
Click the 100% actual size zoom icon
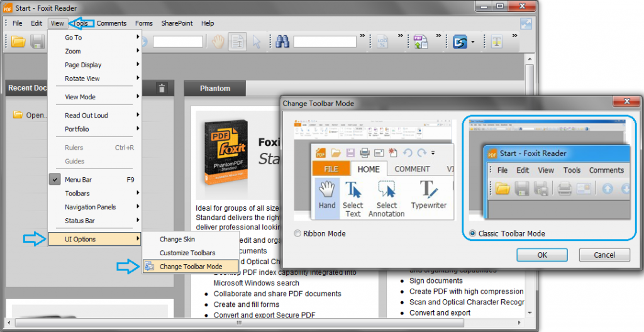(382, 41)
